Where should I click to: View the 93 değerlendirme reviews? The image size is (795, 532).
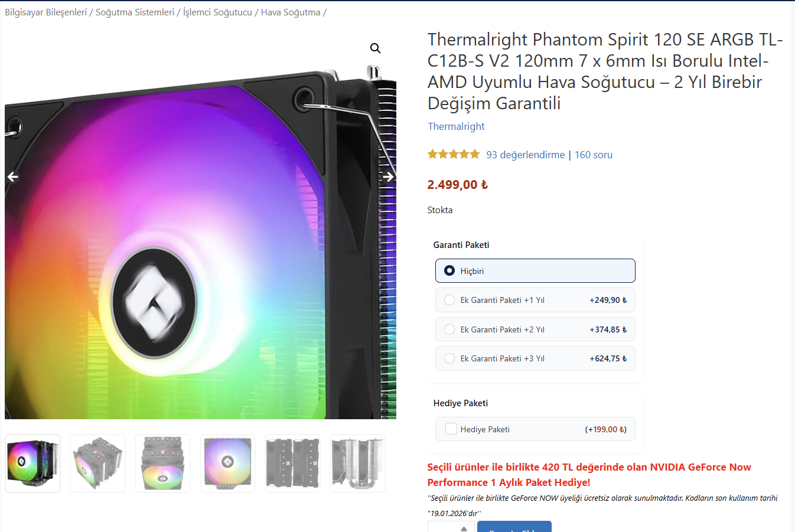click(526, 155)
